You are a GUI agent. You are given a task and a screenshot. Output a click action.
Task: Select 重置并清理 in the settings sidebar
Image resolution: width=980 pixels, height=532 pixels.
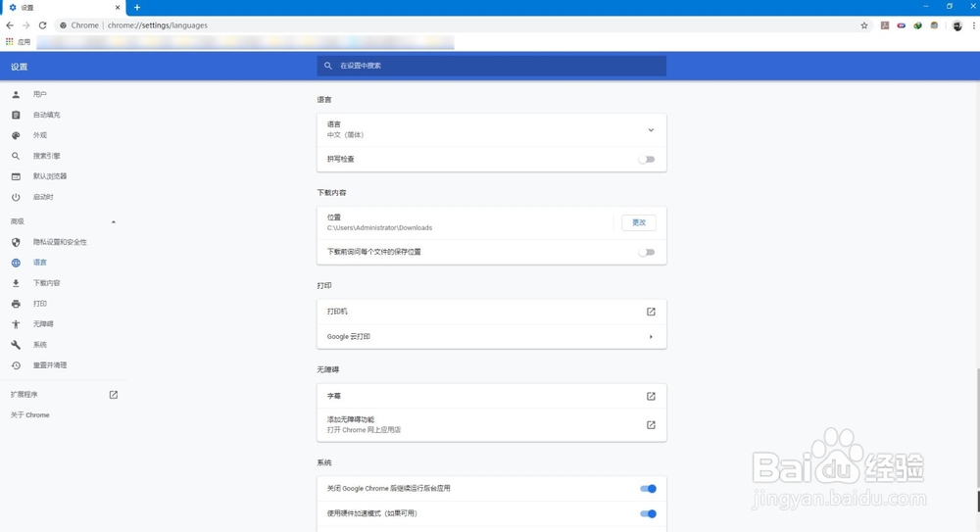tap(50, 365)
